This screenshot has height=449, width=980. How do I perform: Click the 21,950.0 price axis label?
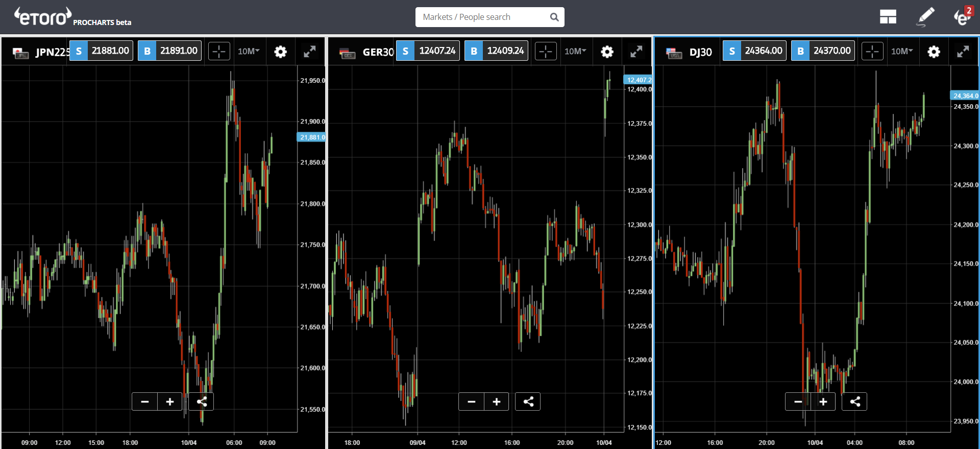coord(312,80)
